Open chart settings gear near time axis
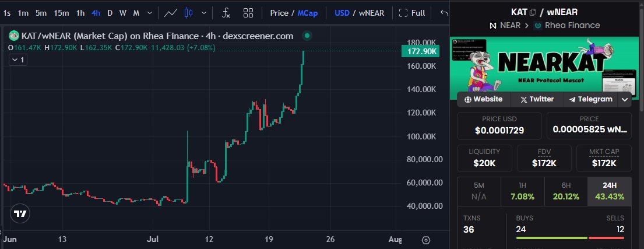Viewport: 644px width, 249px height. [x=426, y=240]
